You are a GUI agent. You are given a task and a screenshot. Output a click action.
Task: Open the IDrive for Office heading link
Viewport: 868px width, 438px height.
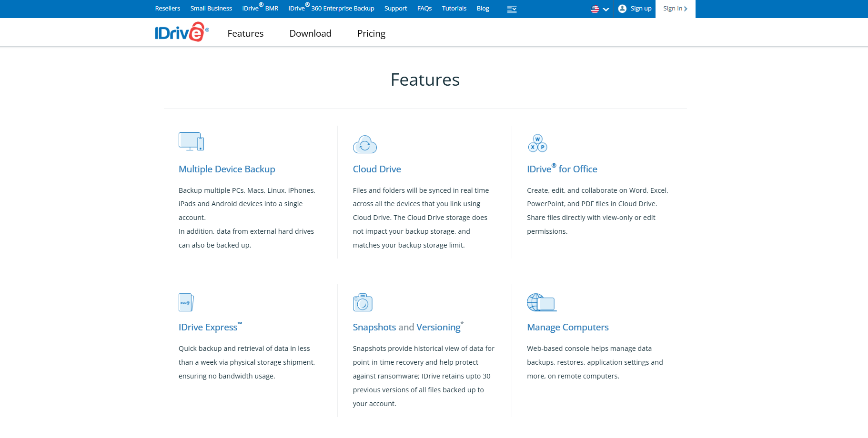[x=562, y=169]
